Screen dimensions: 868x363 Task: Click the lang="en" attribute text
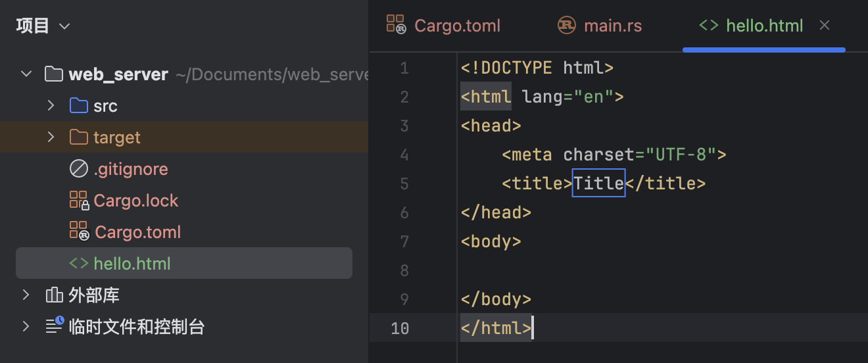[x=567, y=97]
